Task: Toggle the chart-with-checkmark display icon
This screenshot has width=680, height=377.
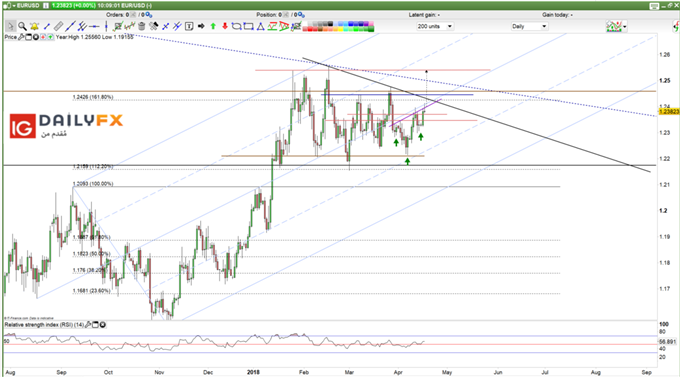Action: tap(118, 26)
